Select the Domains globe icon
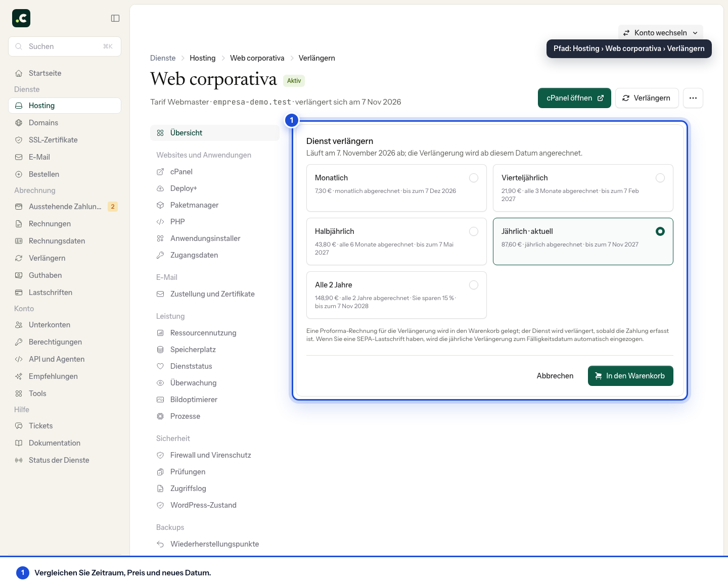Viewport: 728px width, 588px height. tap(19, 123)
